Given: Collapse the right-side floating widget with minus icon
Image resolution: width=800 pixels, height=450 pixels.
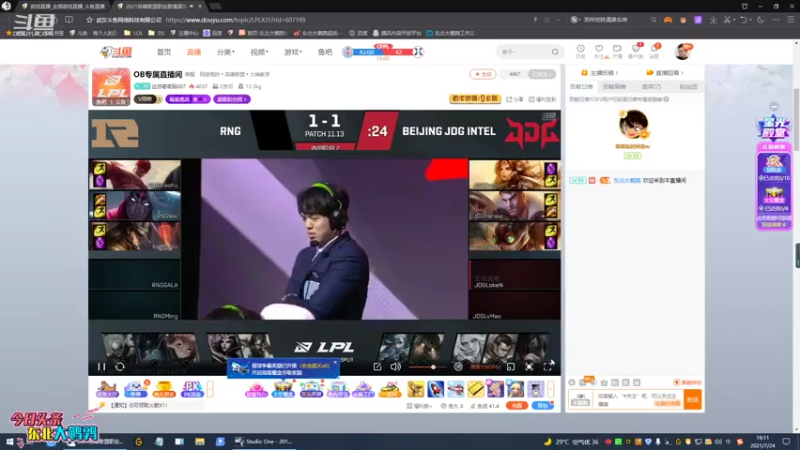Looking at the screenshot, I should 774,107.
